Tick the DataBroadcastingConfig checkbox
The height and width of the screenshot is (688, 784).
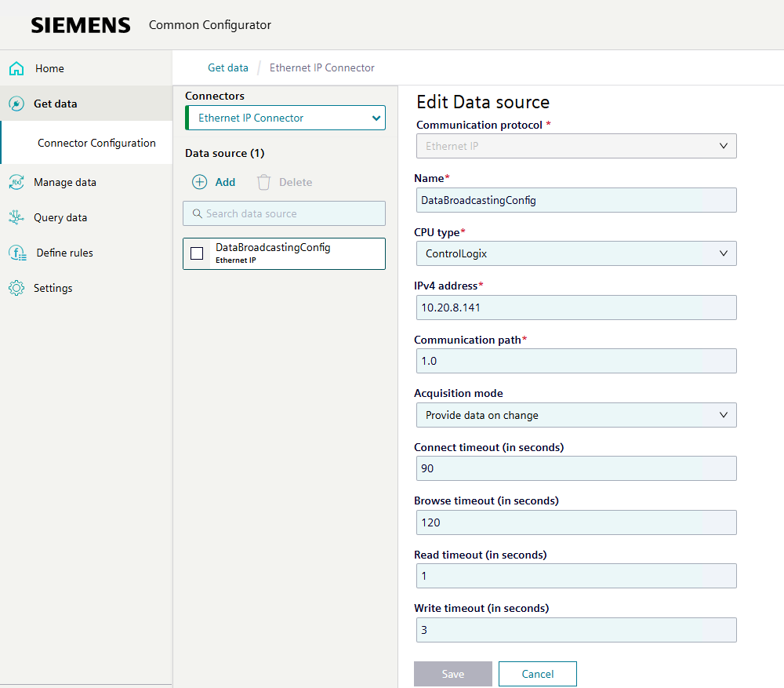(197, 253)
